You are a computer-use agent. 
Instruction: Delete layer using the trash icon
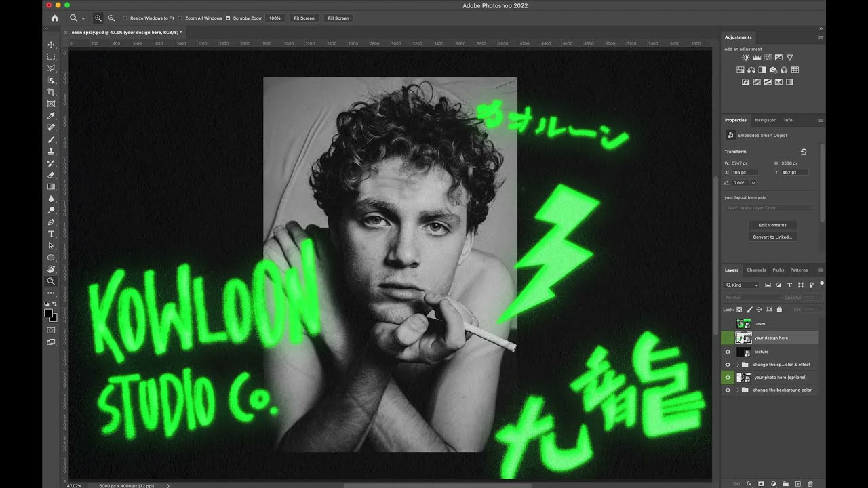810,484
